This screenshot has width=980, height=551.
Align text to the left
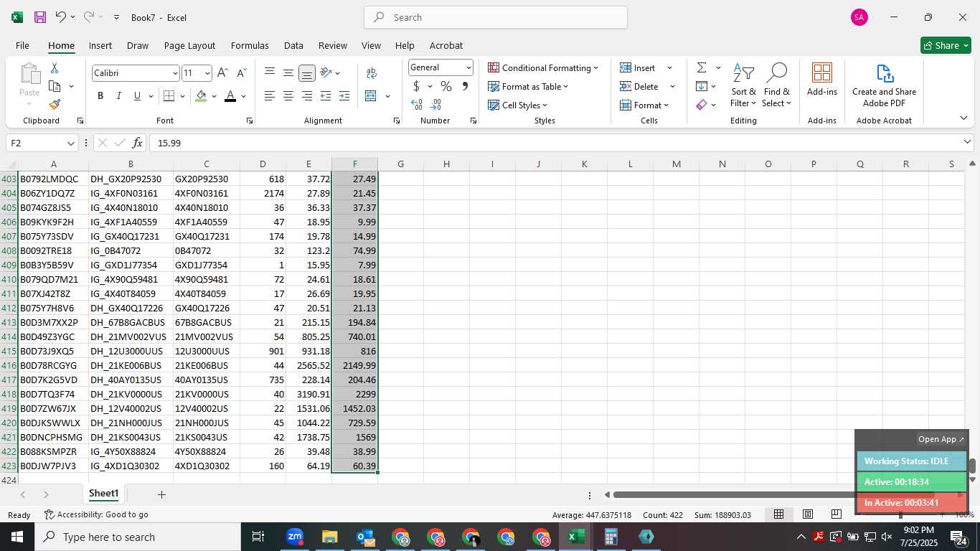[270, 96]
